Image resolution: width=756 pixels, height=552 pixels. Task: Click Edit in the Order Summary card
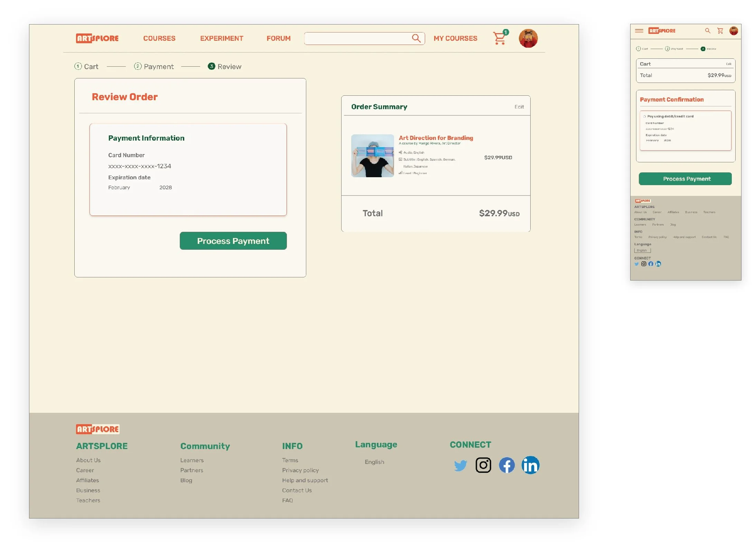(519, 107)
